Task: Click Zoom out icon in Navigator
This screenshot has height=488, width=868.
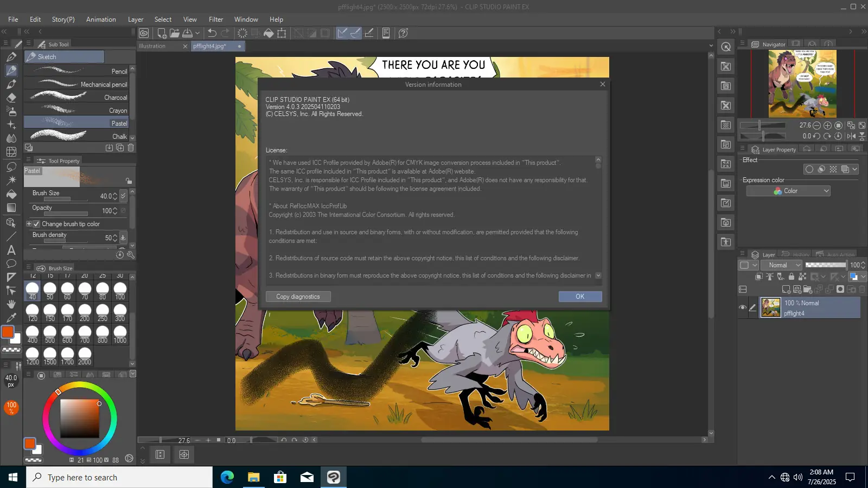Action: (816, 125)
